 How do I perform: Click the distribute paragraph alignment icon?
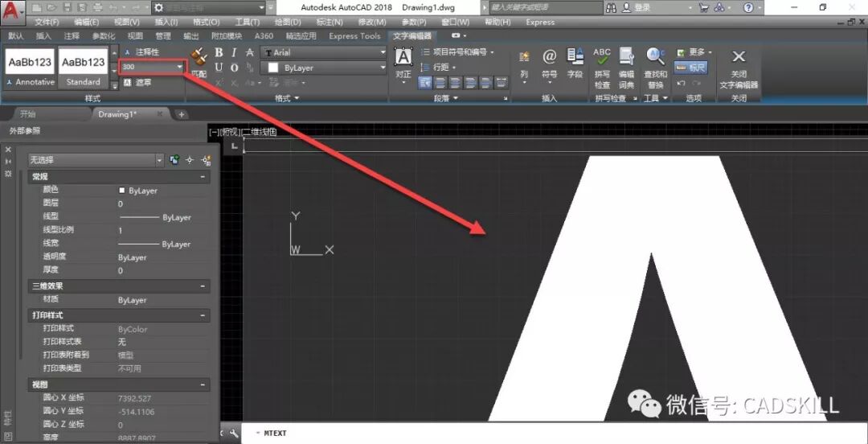click(x=502, y=83)
